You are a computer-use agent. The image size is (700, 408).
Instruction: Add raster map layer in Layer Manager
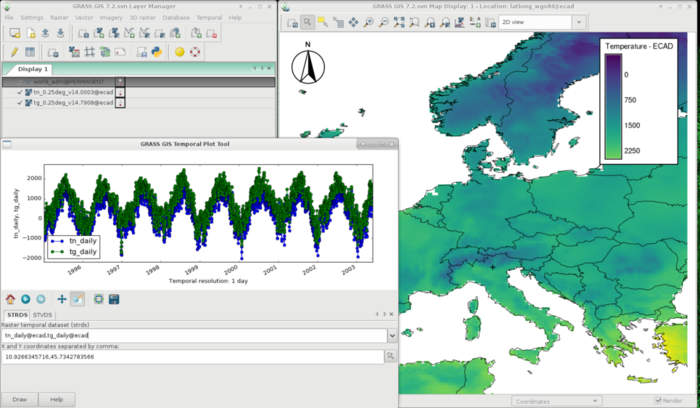point(99,33)
